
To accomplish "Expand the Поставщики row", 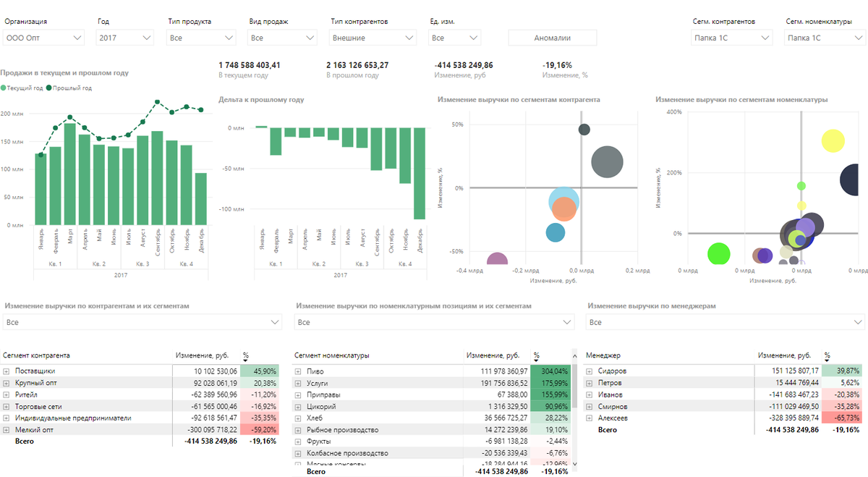I will click(x=6, y=371).
